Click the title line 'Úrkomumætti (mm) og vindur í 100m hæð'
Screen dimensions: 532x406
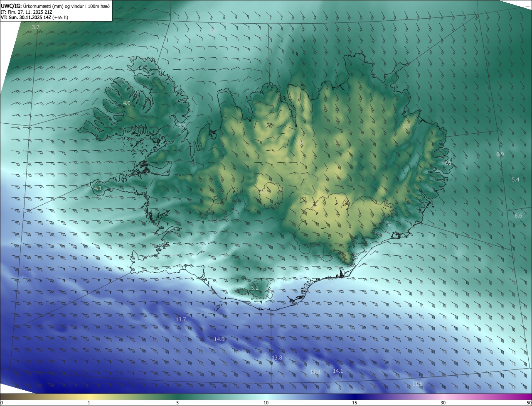point(66,6)
